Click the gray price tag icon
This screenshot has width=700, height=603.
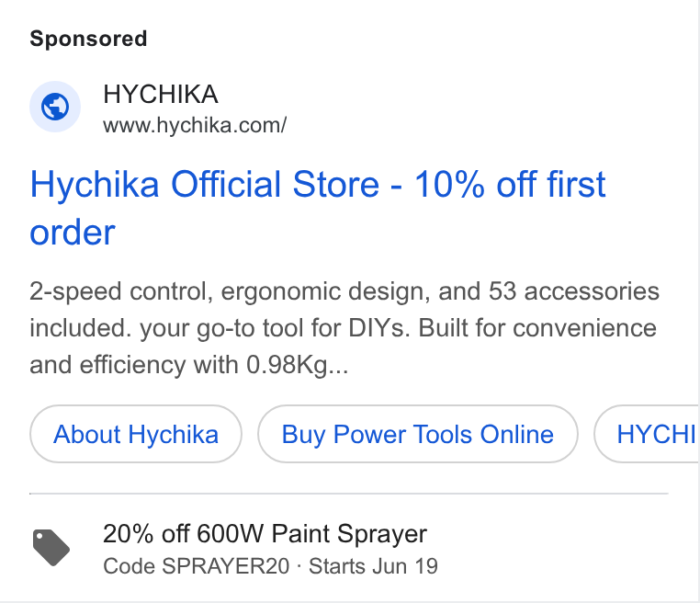(x=51, y=548)
